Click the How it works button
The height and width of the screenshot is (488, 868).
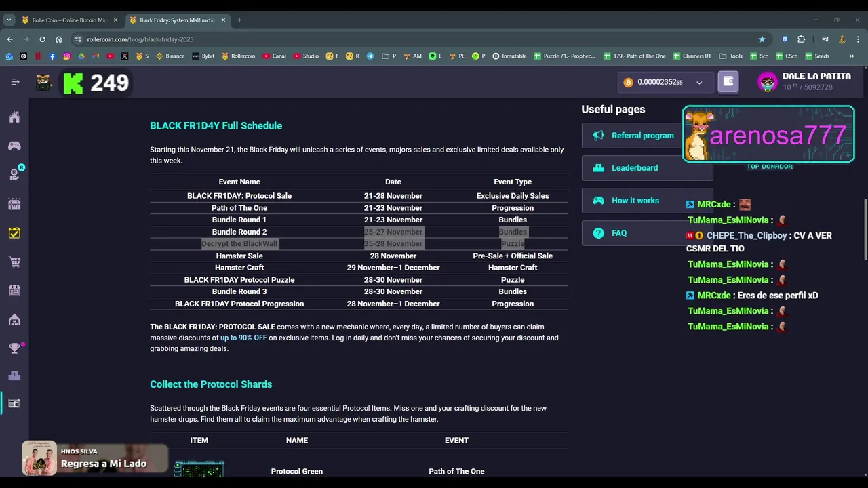pyautogui.click(x=635, y=201)
